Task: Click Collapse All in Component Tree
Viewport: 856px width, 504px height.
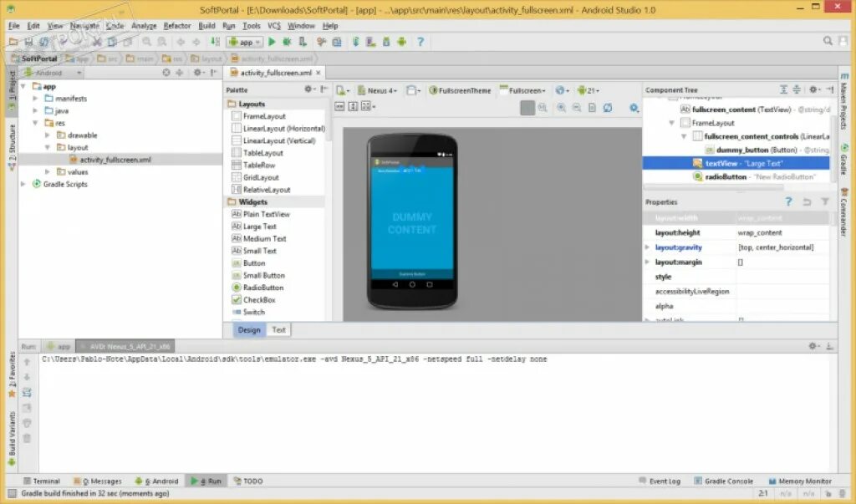Action: pos(797,89)
